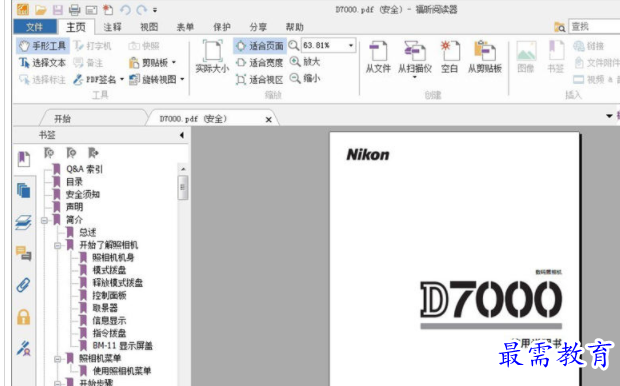Viewport: 620px width, 386px height.
Task: Open the quick access toolbar customize dropdown
Action: (155, 10)
